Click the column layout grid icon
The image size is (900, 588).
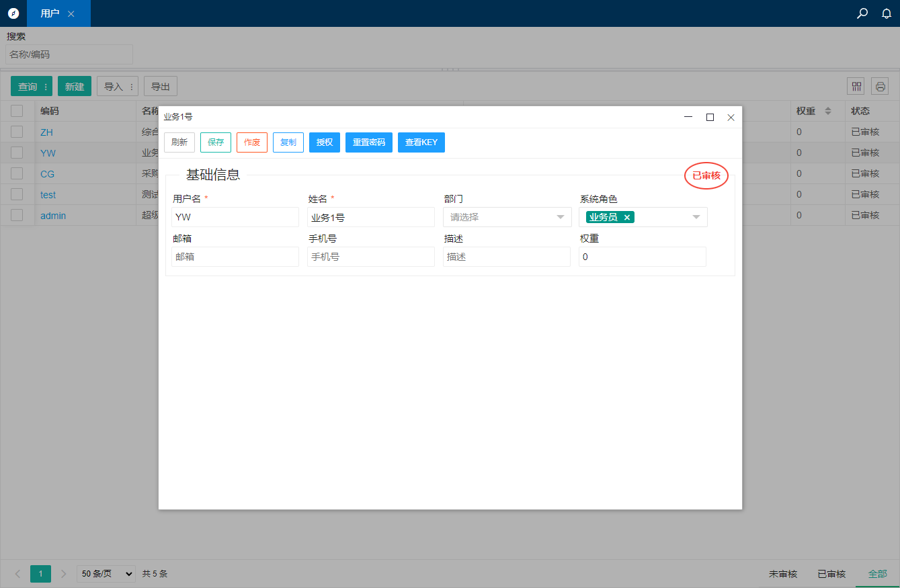pyautogui.click(x=856, y=86)
